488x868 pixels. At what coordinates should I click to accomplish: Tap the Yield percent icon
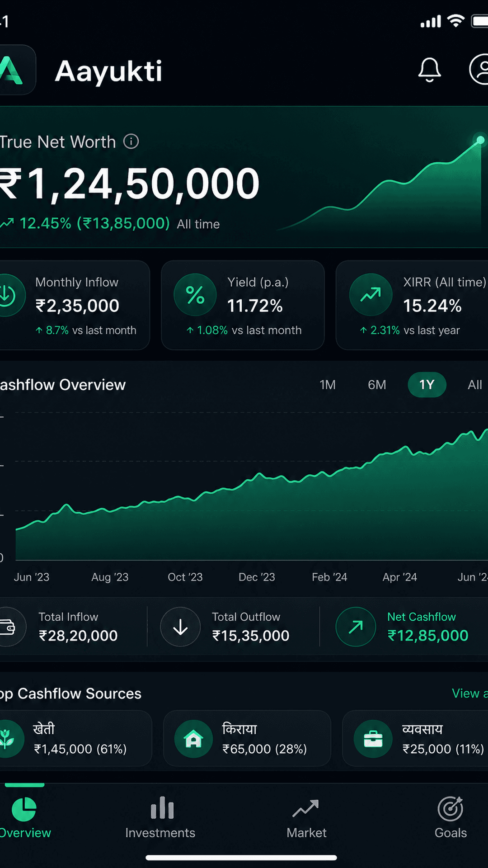195,295
